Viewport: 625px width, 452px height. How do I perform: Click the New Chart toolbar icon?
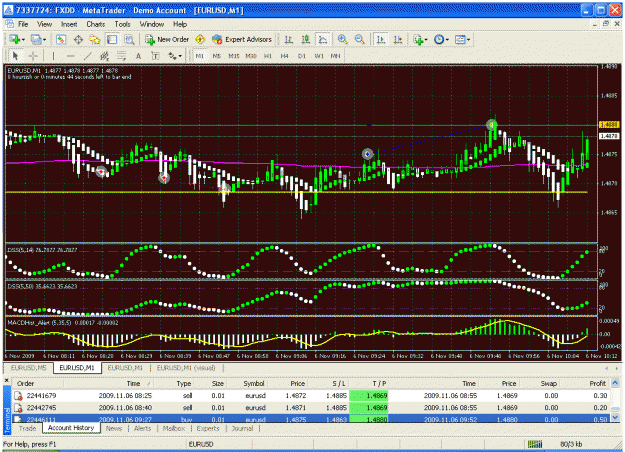pos(17,39)
